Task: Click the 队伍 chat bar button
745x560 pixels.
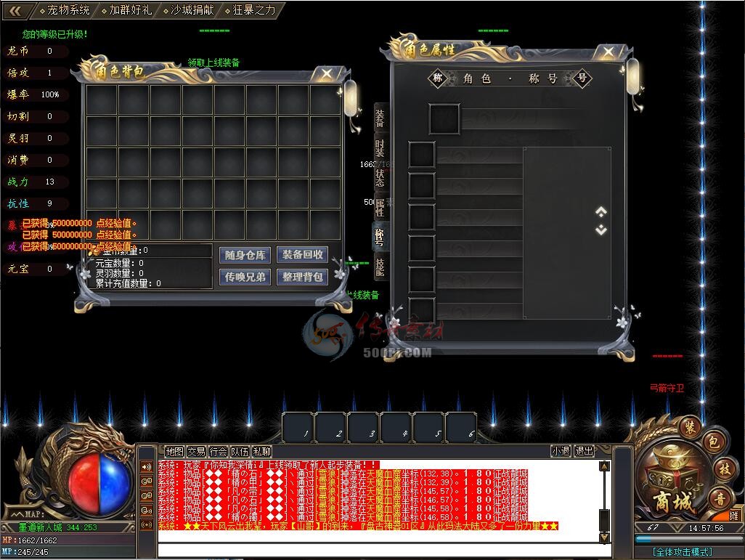Action: 240,451
